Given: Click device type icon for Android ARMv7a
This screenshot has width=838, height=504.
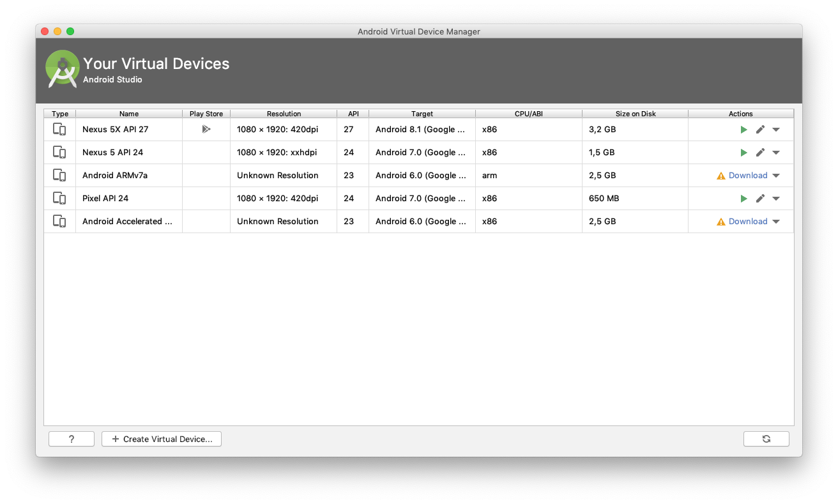Looking at the screenshot, I should (59, 176).
